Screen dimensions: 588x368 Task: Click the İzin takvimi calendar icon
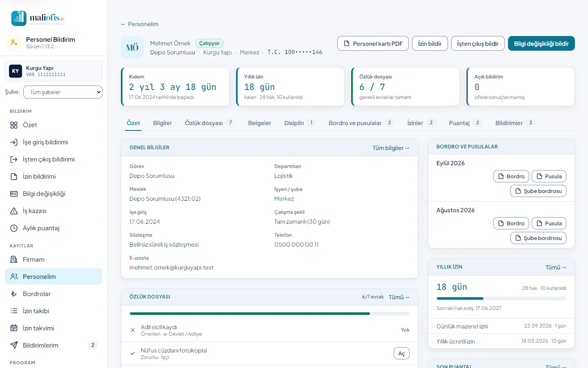point(14,328)
